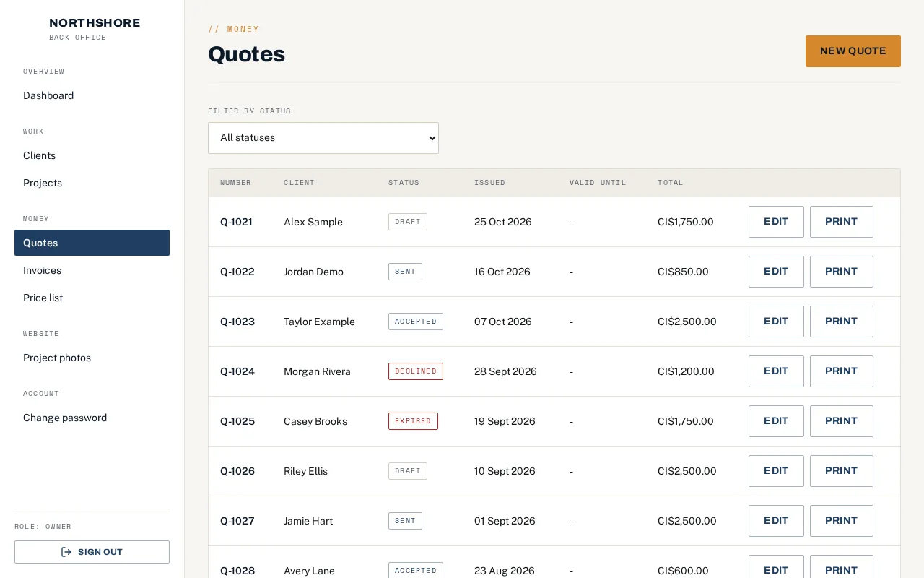Image resolution: width=924 pixels, height=578 pixels.
Task: Print quote Q-1026
Action: coord(842,471)
